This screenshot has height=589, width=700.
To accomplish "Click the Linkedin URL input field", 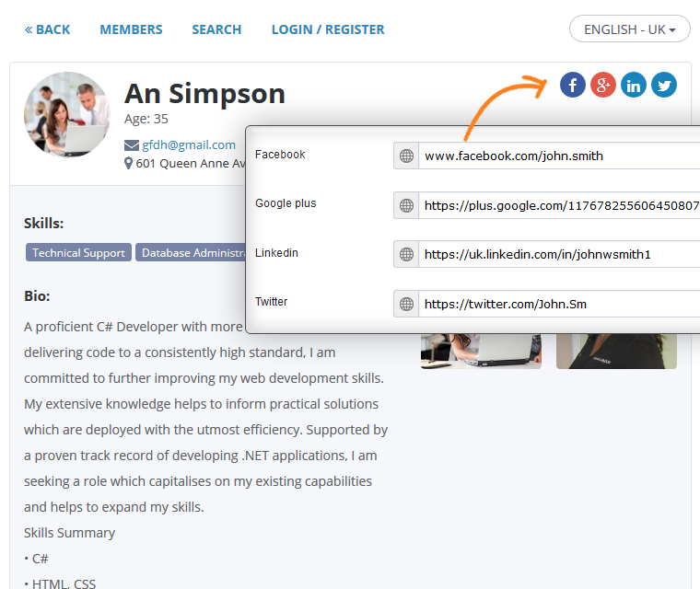I will pos(559,254).
